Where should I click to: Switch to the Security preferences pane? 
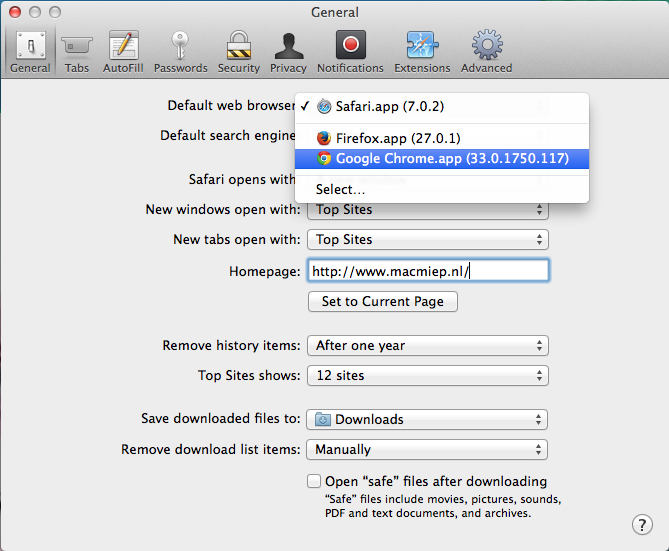tap(239, 52)
